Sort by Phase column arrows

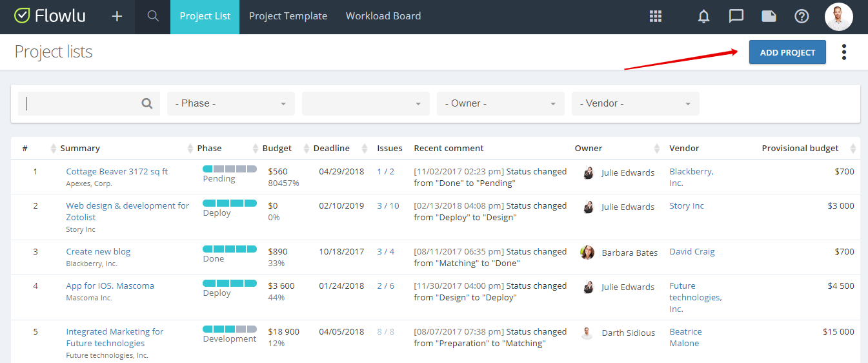(x=256, y=149)
